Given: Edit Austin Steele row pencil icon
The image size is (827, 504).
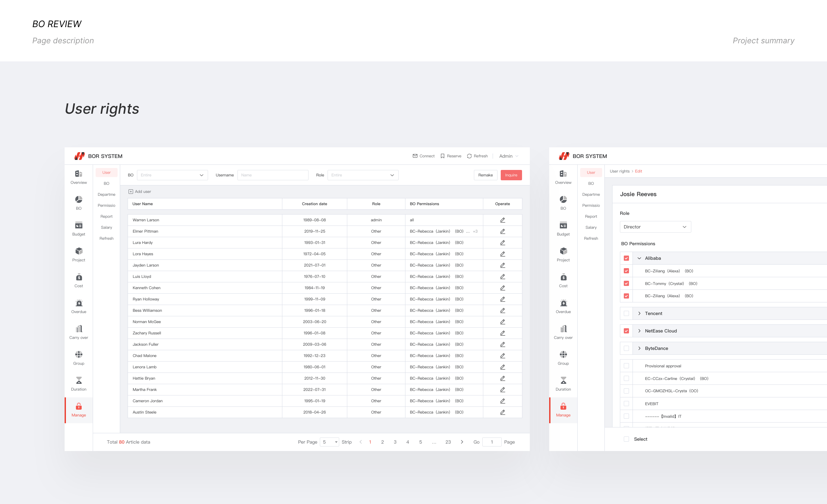Looking at the screenshot, I should [502, 412].
